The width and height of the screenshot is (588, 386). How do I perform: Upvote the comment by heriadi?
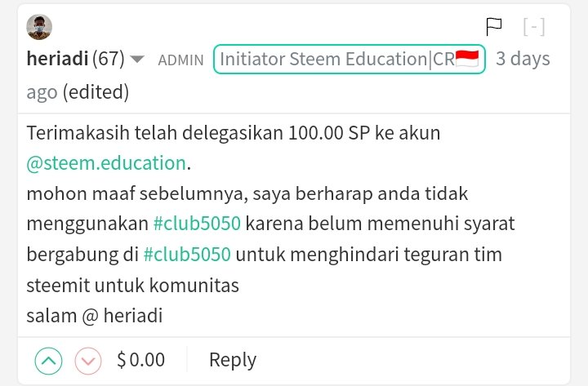(49, 360)
